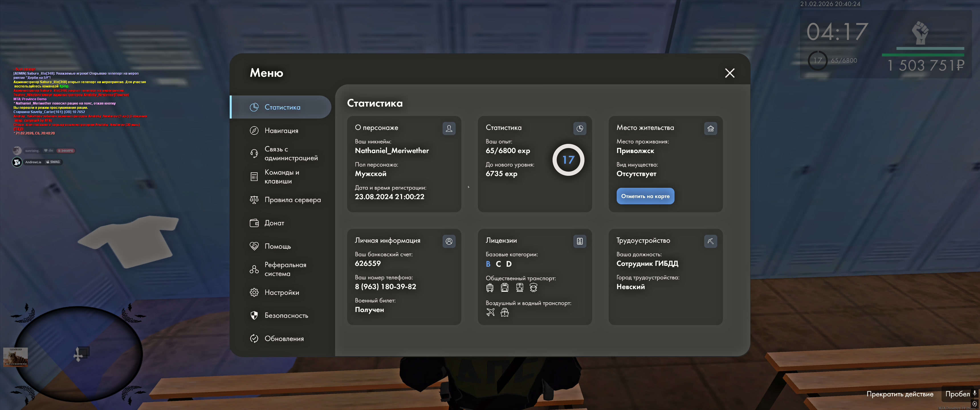The height and width of the screenshot is (410, 980).
Task: Open the Навигация menu section
Action: [x=281, y=130]
